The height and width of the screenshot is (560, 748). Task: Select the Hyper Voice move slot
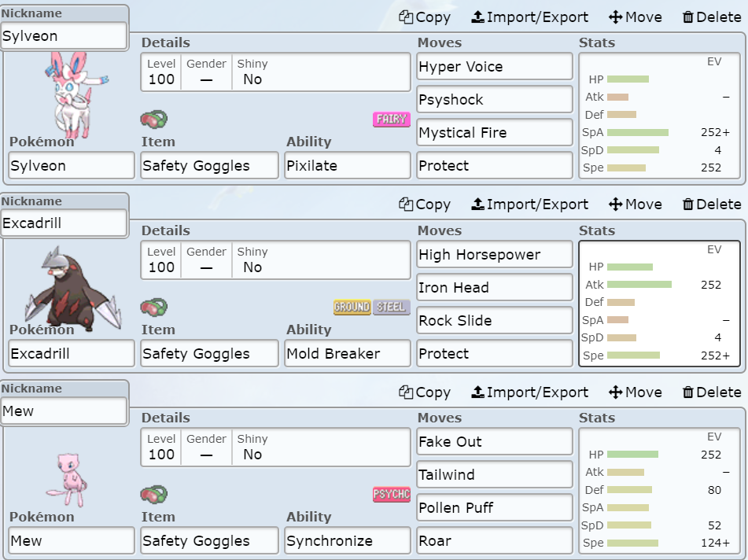495,66
